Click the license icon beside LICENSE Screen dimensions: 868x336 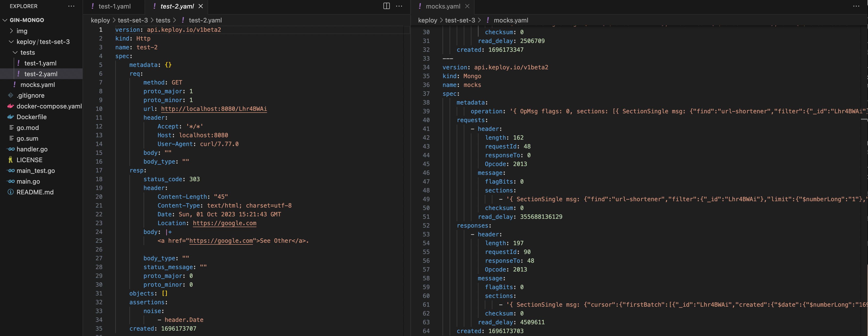pyautogui.click(x=11, y=160)
